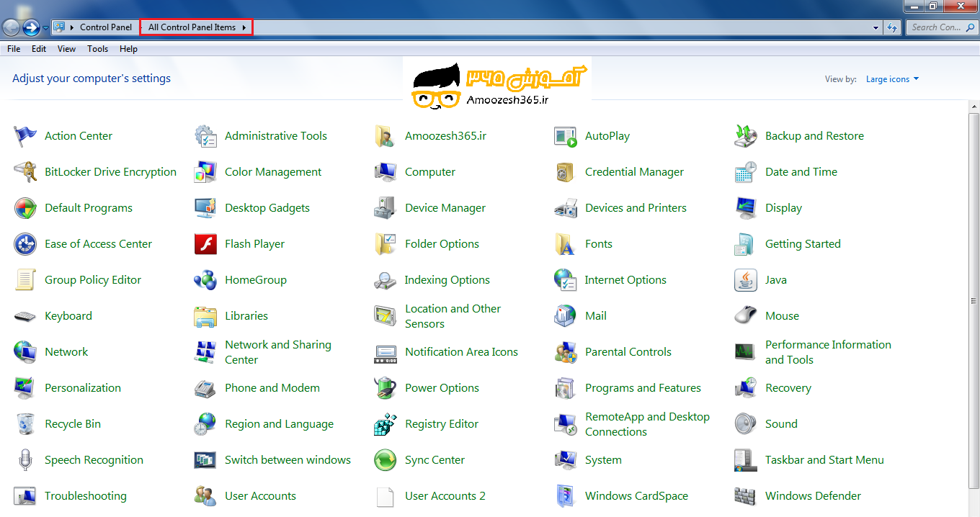Expand the arrow before Control Panel breadcrumb
Image resolution: width=980 pixels, height=517 pixels.
[x=72, y=27]
